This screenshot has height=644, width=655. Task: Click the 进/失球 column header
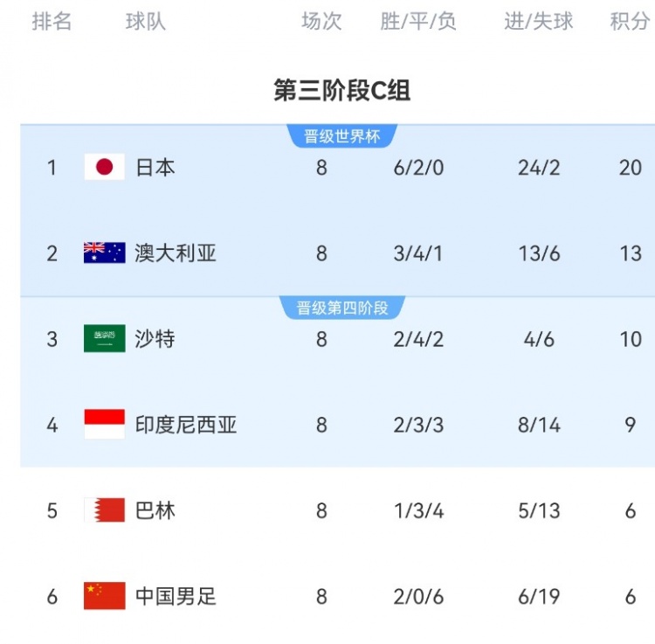click(x=539, y=21)
